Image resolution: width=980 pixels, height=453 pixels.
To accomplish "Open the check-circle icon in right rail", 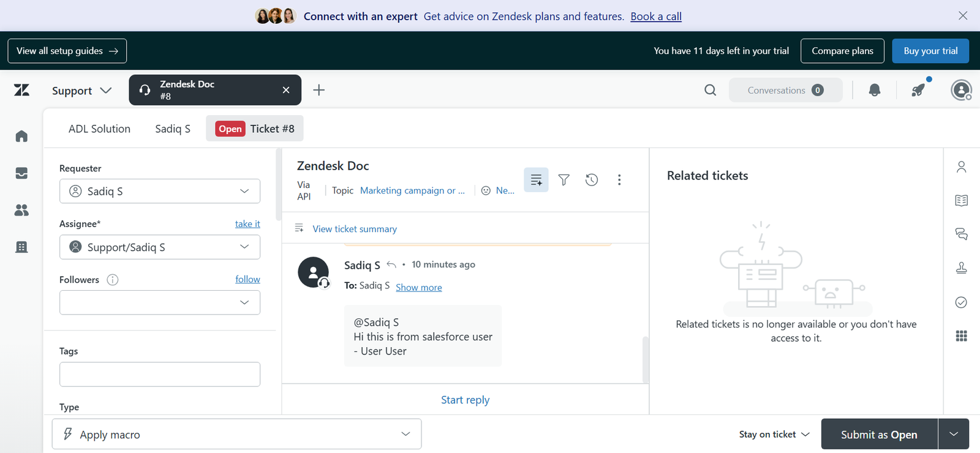I will coord(962,302).
